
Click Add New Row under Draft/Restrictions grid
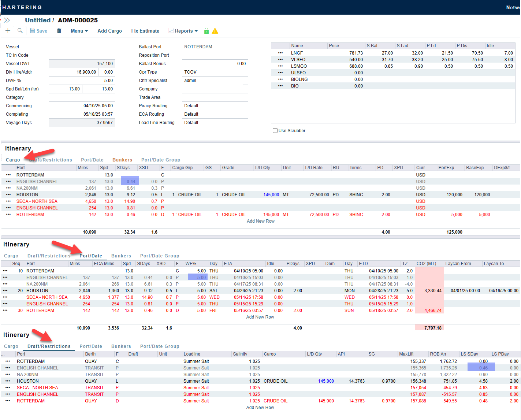[x=260, y=408]
